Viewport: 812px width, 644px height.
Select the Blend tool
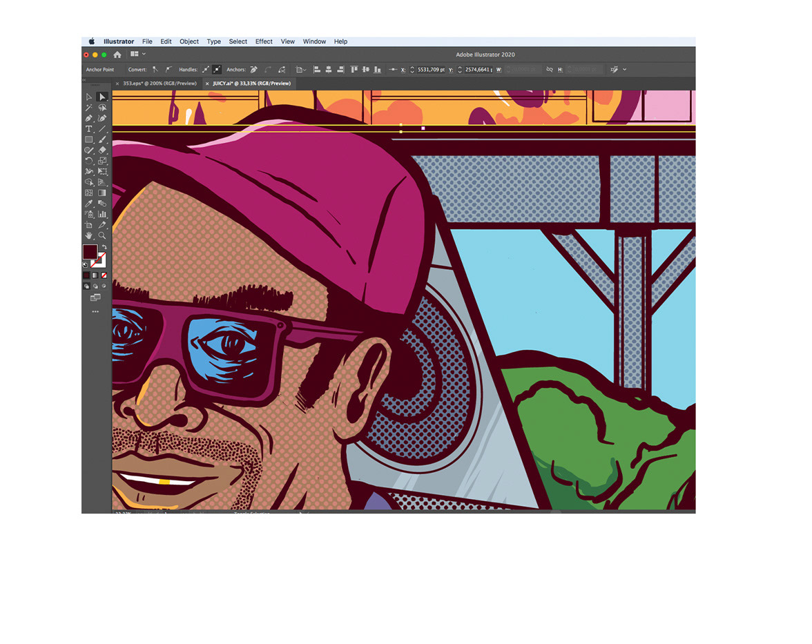pyautogui.click(x=102, y=204)
